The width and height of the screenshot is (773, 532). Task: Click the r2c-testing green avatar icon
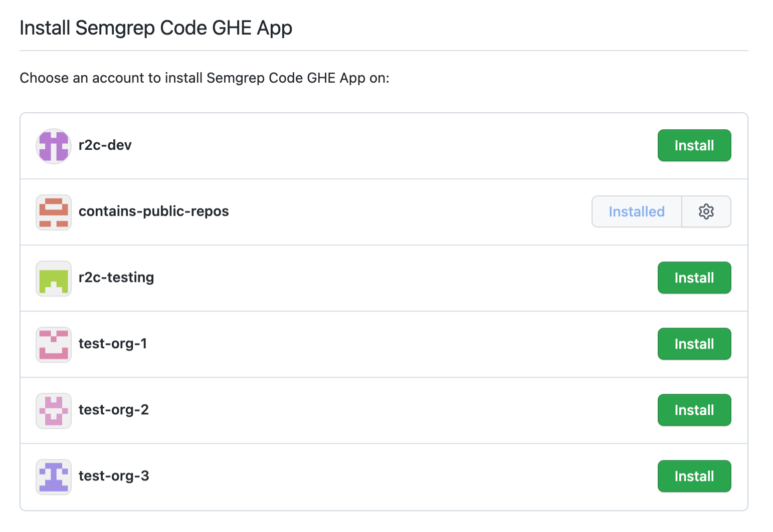coord(53,278)
